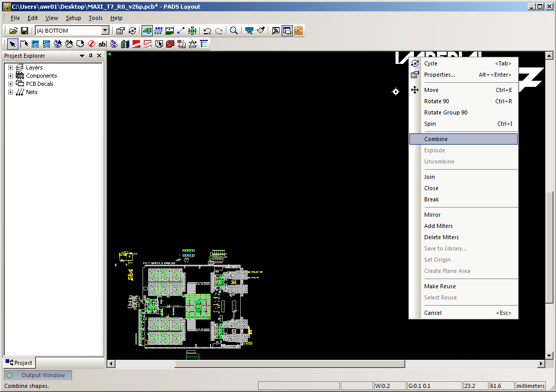
Task: Expand the PCB Decals tree node
Action: click(10, 84)
